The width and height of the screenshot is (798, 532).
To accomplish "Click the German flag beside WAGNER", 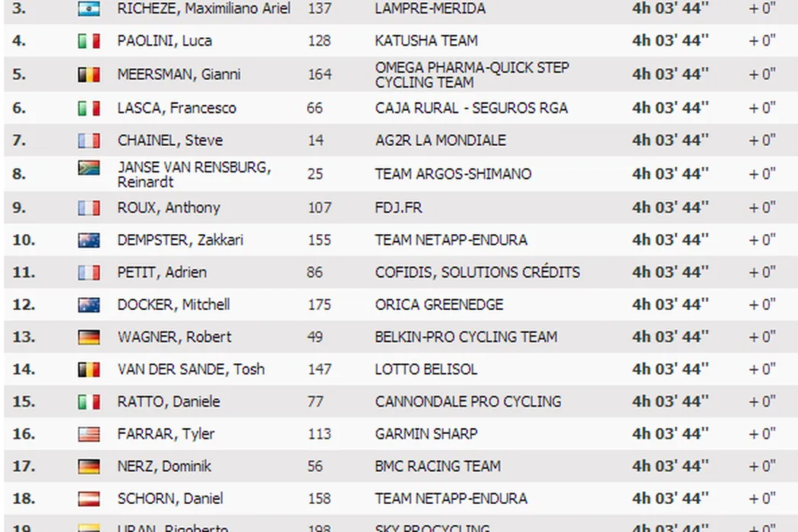I will tap(89, 337).
